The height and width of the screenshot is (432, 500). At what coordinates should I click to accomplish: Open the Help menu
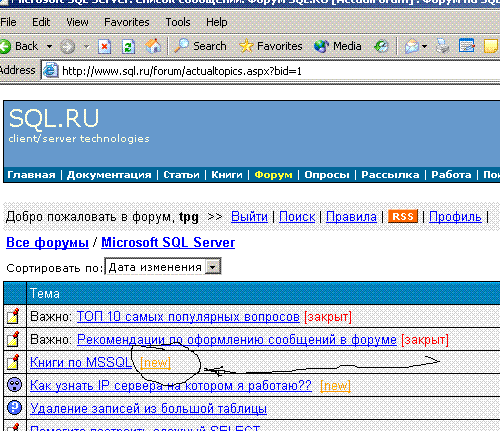[x=217, y=22]
